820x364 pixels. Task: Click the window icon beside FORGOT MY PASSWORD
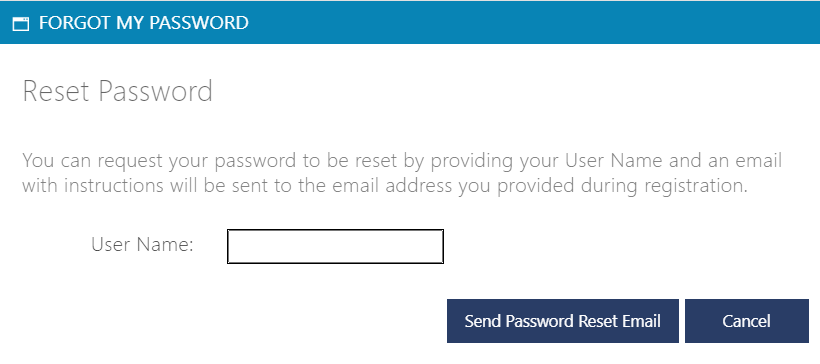pos(20,24)
